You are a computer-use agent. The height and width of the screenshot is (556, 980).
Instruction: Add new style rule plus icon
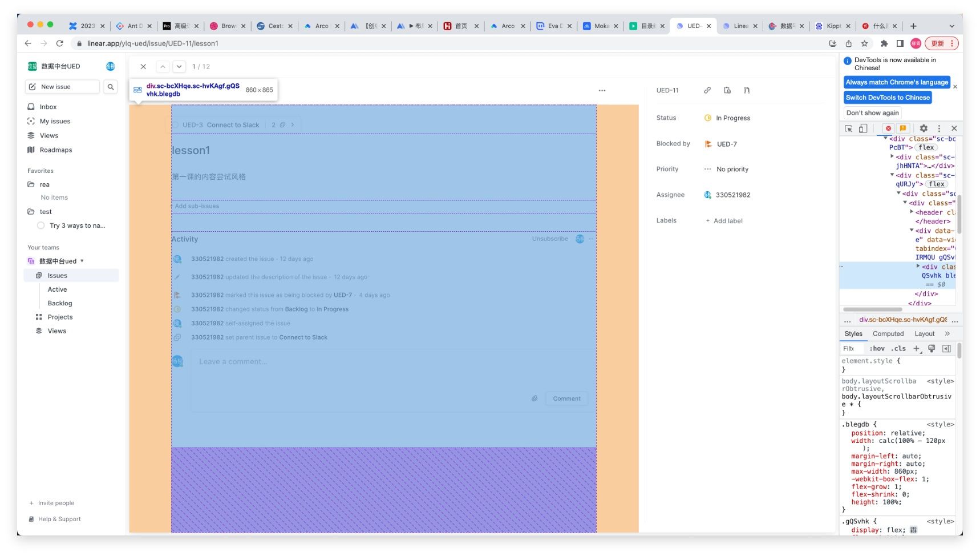tap(917, 348)
